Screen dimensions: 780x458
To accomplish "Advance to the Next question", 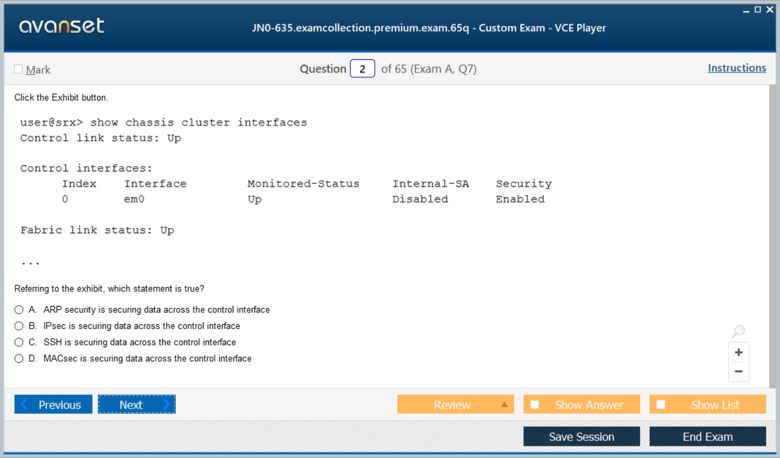I will pos(136,405).
